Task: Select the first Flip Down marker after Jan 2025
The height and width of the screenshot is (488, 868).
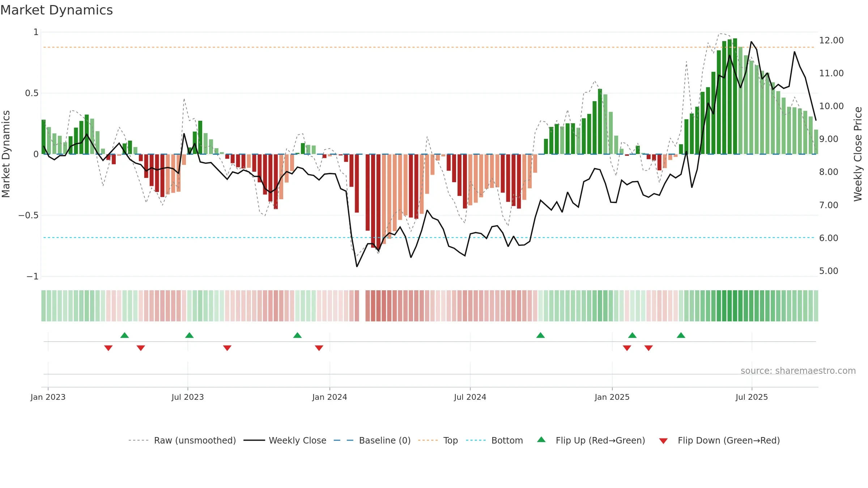Action: (627, 348)
